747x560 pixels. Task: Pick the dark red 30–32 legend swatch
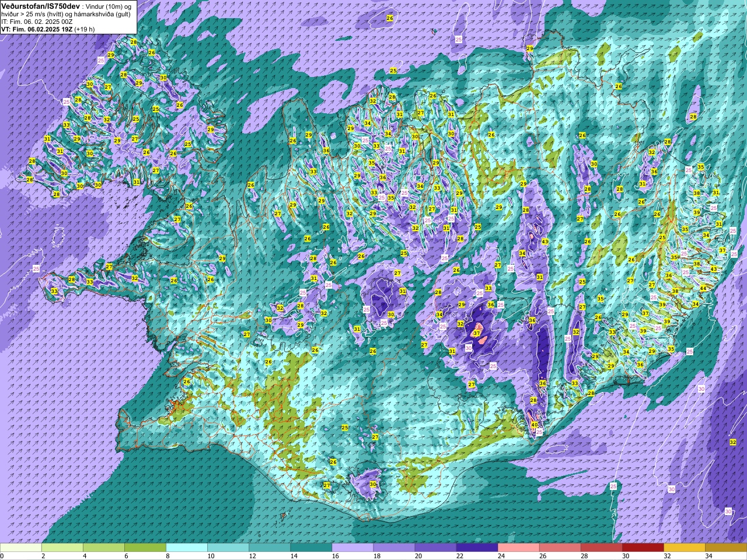tap(643, 548)
